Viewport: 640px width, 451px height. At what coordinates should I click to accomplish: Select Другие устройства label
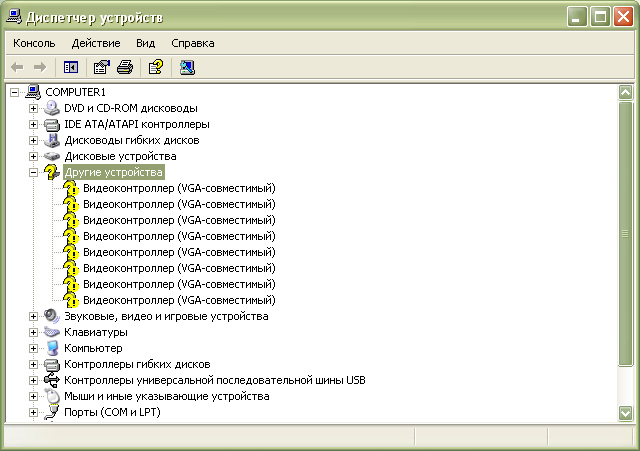114,172
